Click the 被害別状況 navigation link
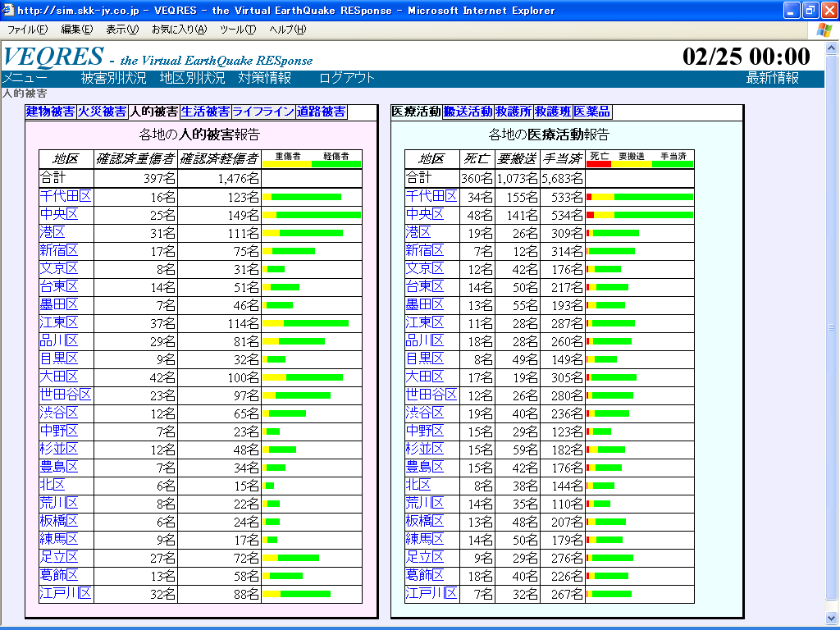Screen dimensions: 840x630 pos(113,78)
